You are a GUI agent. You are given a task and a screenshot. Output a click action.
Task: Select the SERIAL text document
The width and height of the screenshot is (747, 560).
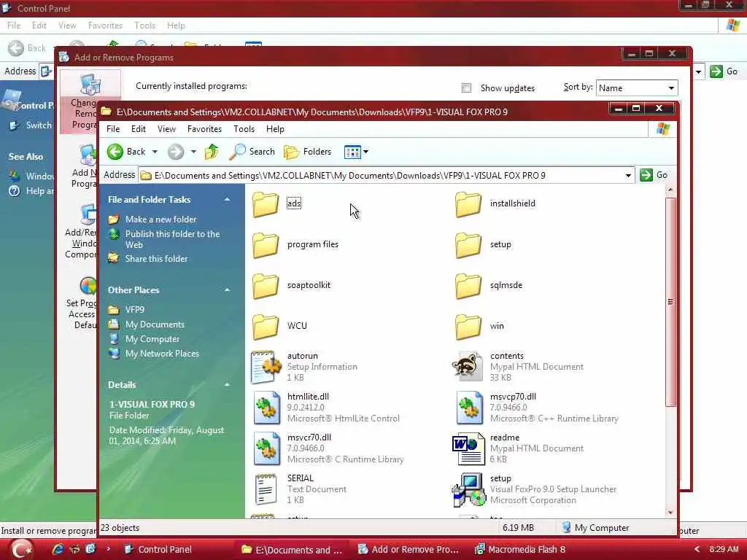301,489
